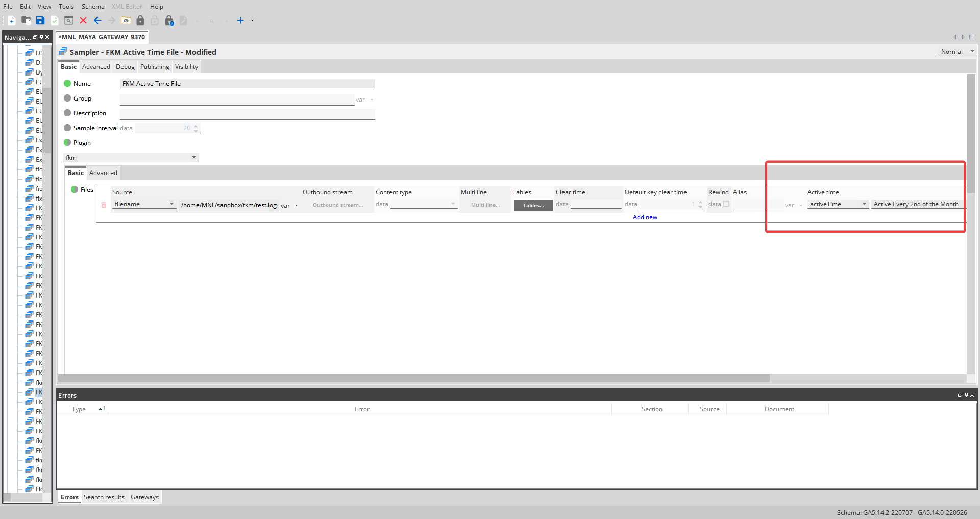The width and height of the screenshot is (980, 519).
Task: Click the data label under Sample interval
Action: (126, 128)
